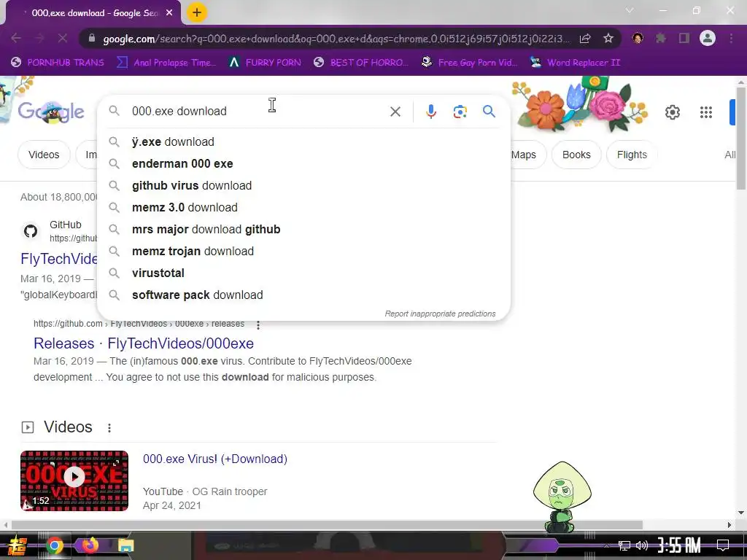Click the horizontal scrollbar right arrow

click(729, 525)
